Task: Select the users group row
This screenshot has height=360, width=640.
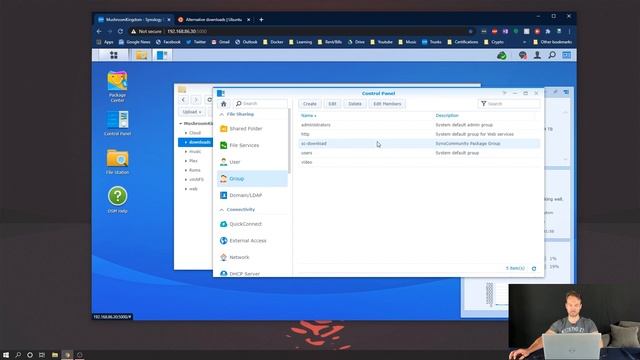Action: 419,153
